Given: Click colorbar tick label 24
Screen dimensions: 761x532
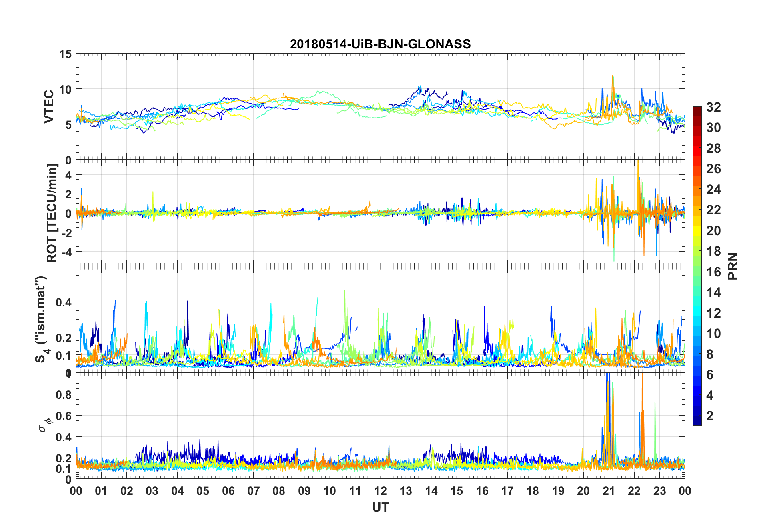Looking at the screenshot, I should click(713, 189).
